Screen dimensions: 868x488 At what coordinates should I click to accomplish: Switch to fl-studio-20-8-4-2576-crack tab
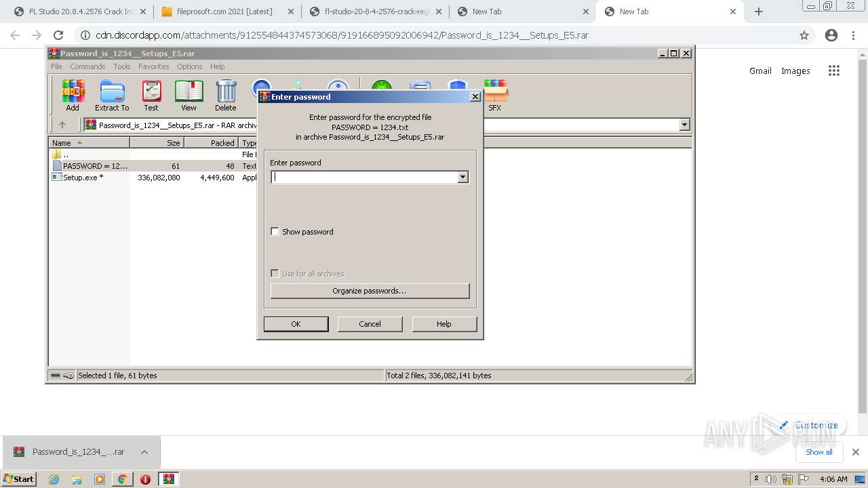pyautogui.click(x=374, y=12)
